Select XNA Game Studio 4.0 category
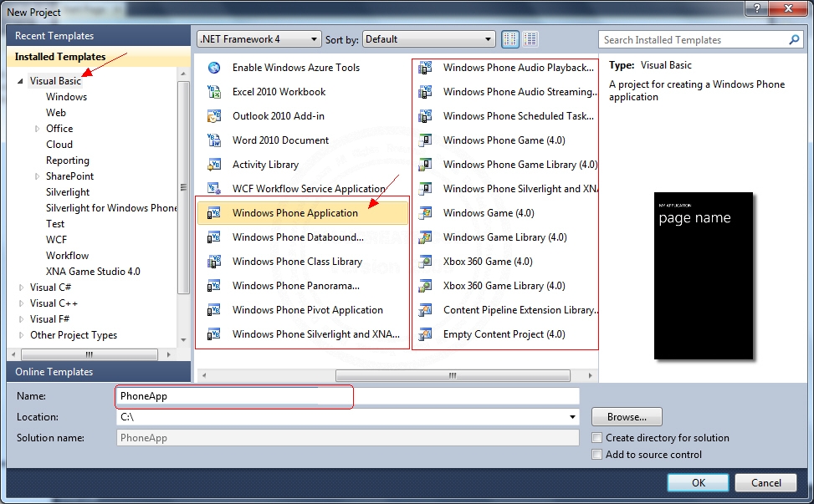 pos(93,272)
